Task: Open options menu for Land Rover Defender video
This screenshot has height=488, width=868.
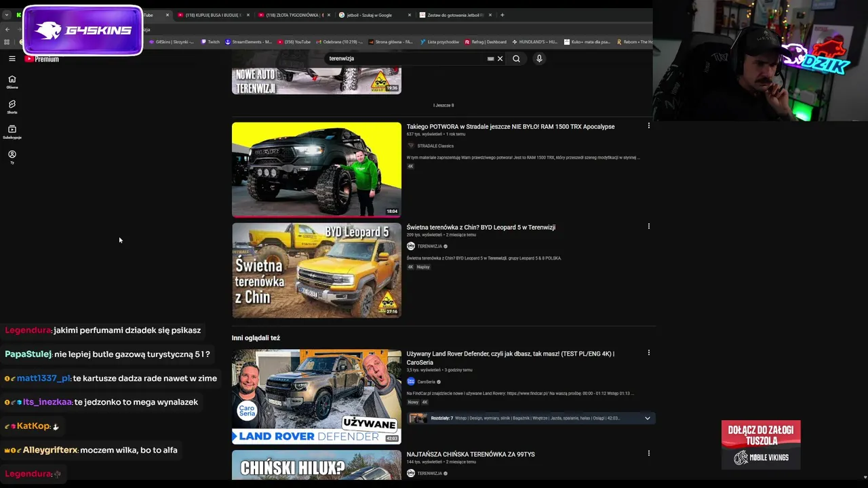Action: pos(648,352)
